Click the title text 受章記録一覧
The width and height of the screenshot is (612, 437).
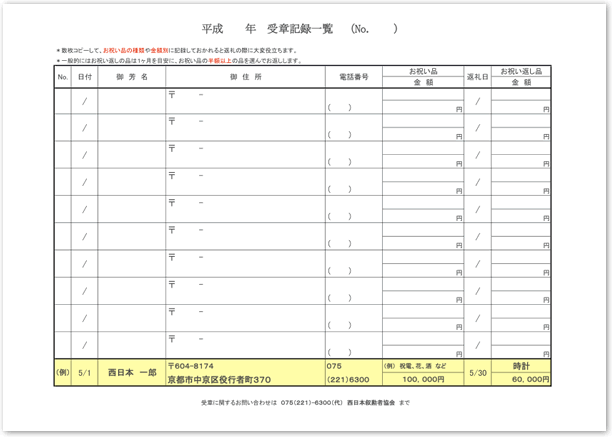(x=300, y=28)
